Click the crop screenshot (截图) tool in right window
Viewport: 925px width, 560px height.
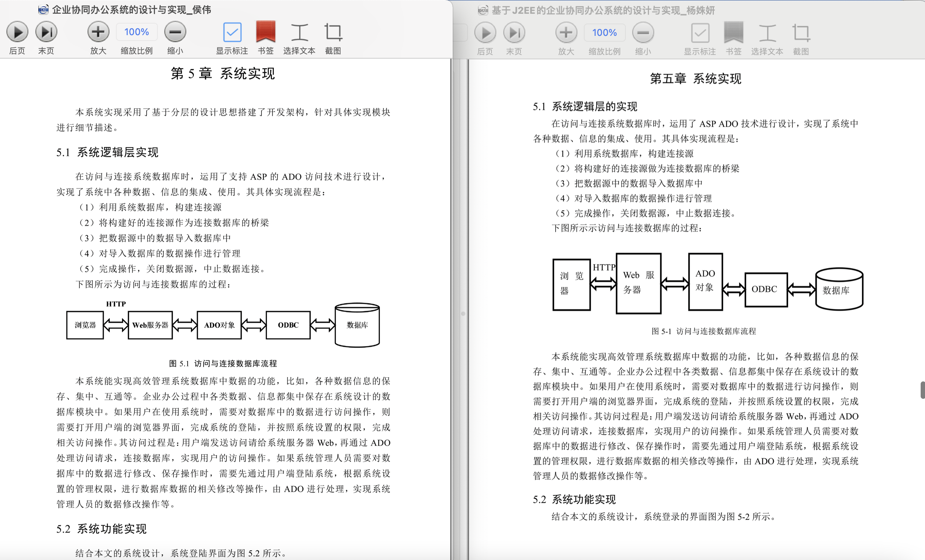(x=801, y=33)
